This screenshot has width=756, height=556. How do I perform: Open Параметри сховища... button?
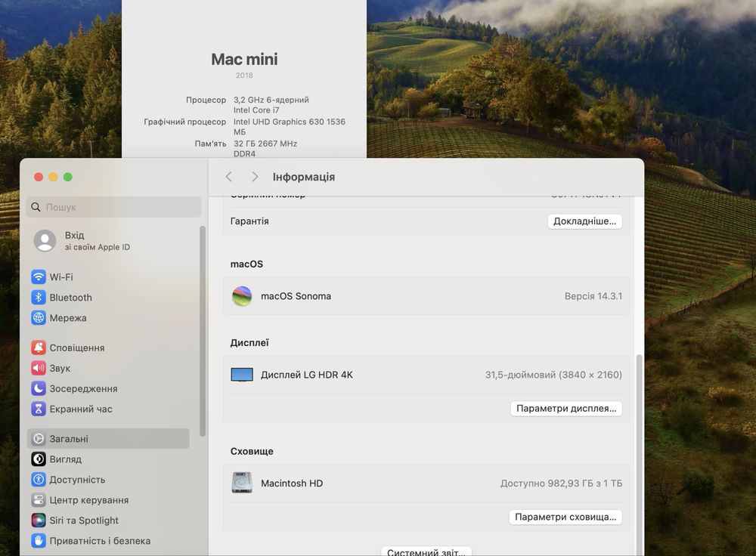tap(565, 517)
